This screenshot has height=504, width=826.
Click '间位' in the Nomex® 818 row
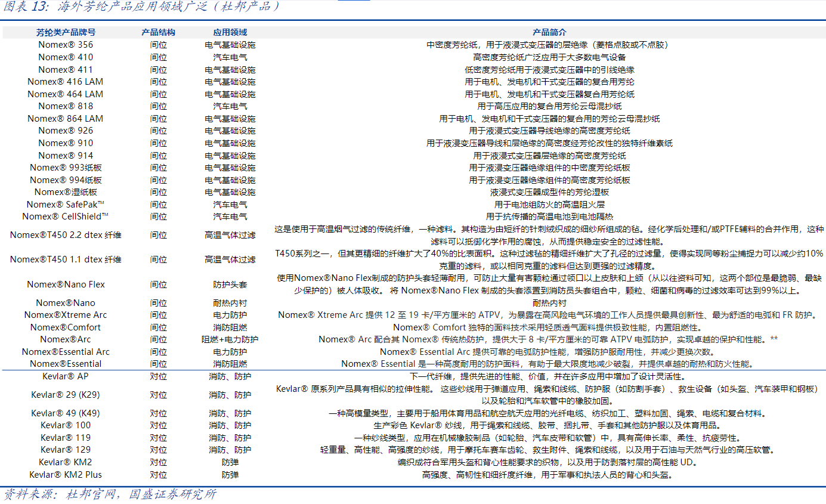pyautogui.click(x=159, y=106)
